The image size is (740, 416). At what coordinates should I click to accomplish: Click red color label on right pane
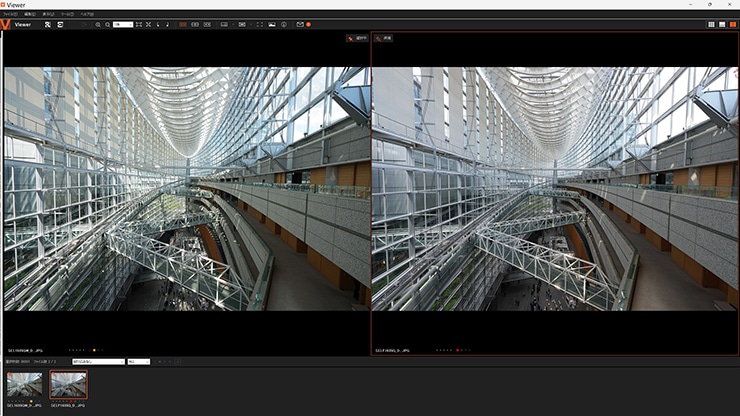[457, 350]
